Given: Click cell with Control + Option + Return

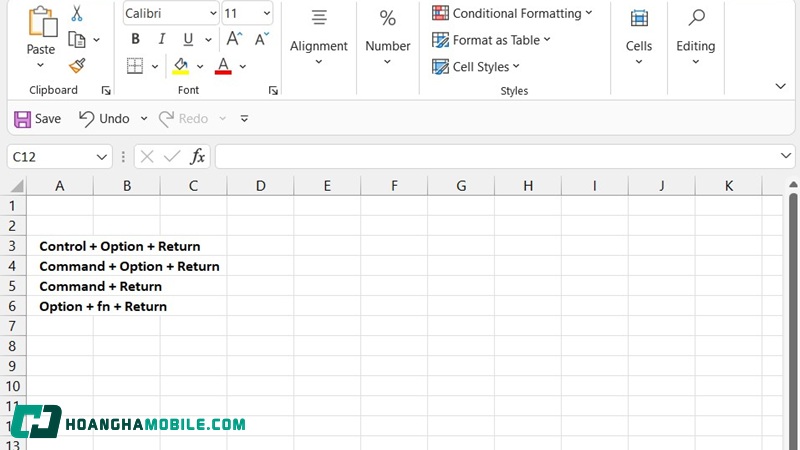Looking at the screenshot, I should 120,246.
